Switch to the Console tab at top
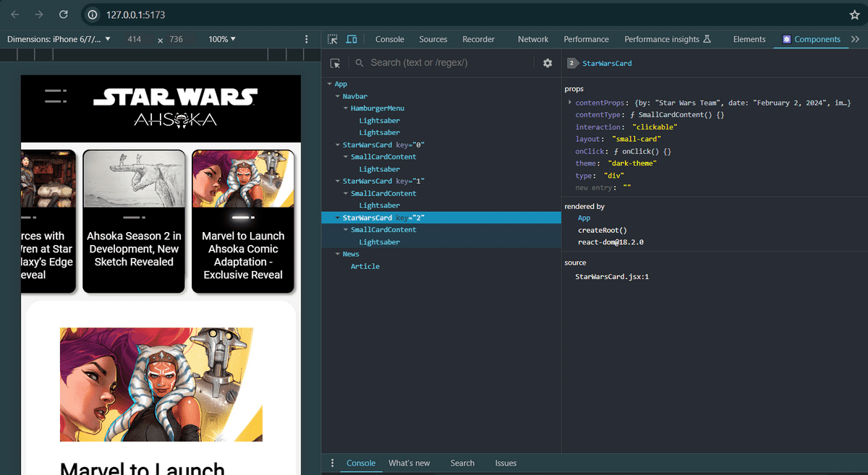Viewport: 868px width, 475px height. click(389, 39)
